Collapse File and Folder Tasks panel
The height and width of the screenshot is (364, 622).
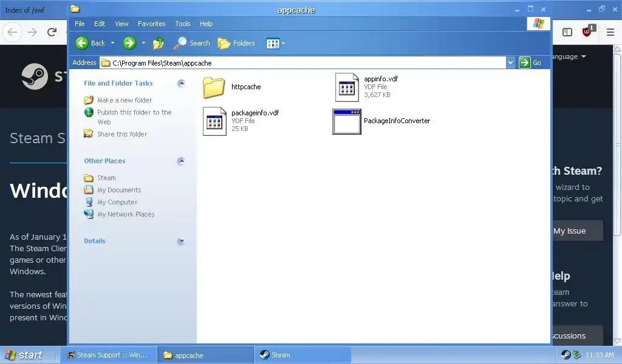pyautogui.click(x=181, y=83)
